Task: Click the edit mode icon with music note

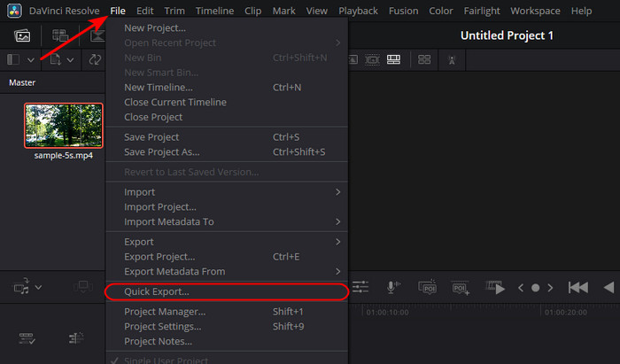Action: point(21,286)
